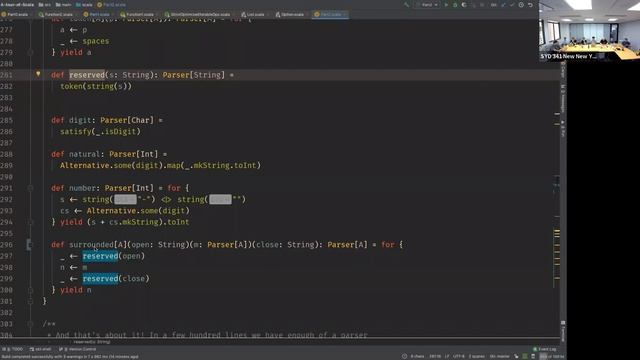
Task: Click the Stop icon in the run toolbar
Action: 482,5
